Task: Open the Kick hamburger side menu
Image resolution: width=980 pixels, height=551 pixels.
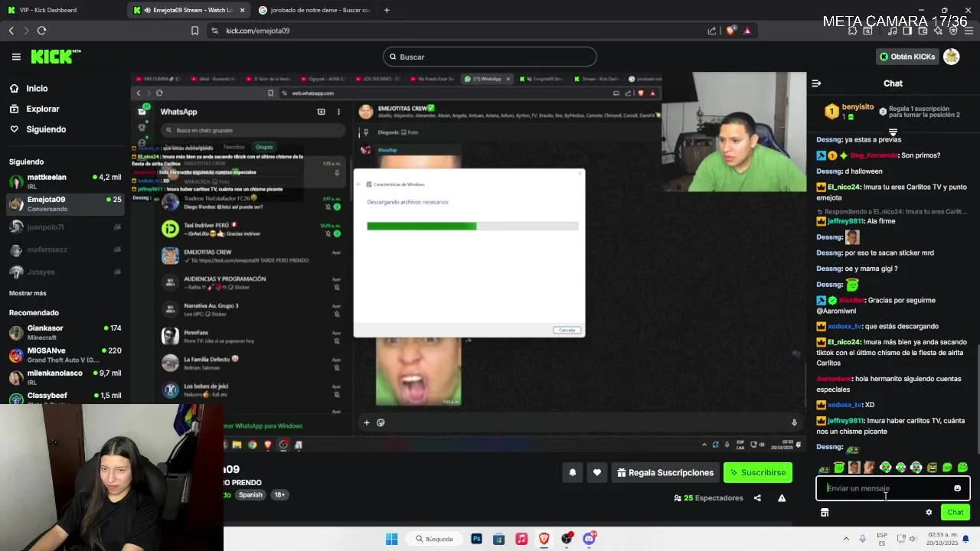Action: [16, 57]
